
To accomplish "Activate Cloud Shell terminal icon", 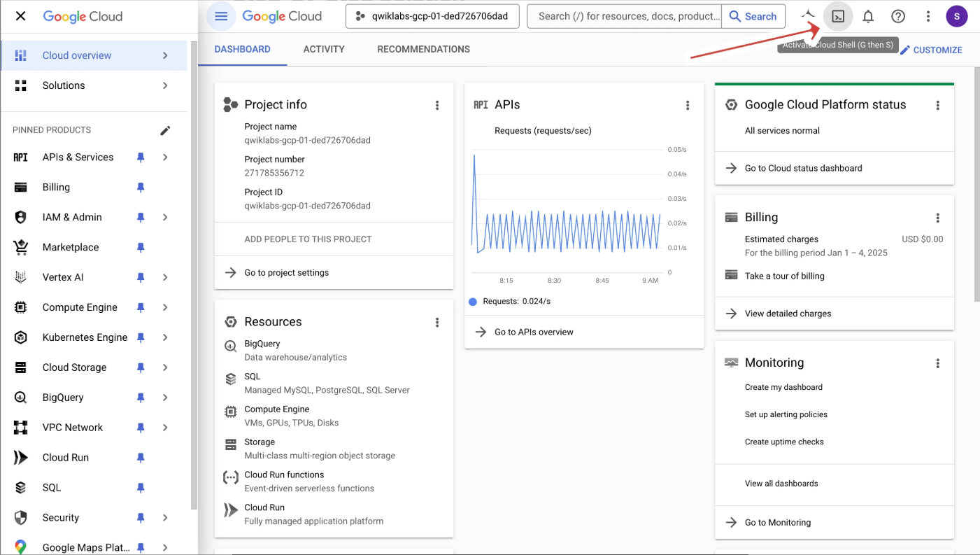I will pyautogui.click(x=838, y=16).
